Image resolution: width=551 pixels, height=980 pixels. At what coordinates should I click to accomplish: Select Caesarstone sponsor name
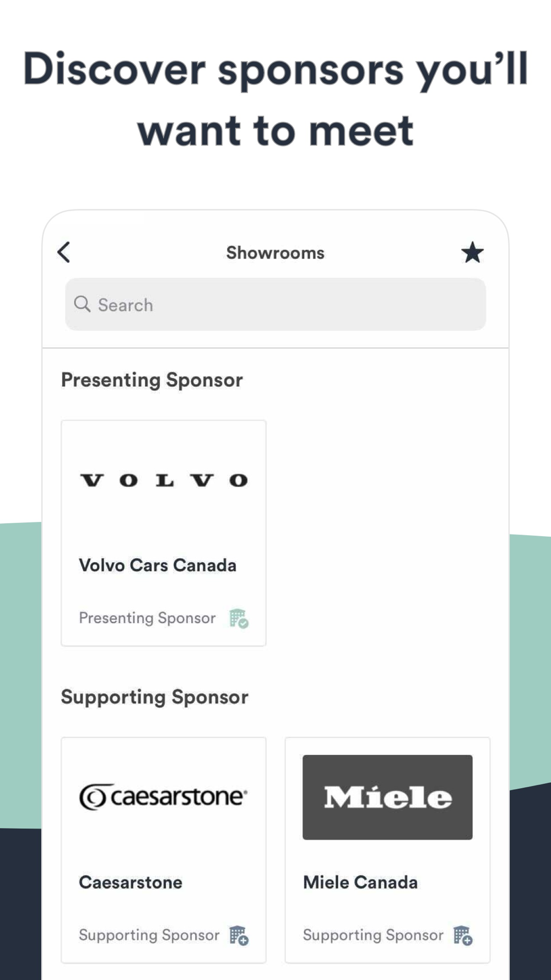[x=131, y=882]
